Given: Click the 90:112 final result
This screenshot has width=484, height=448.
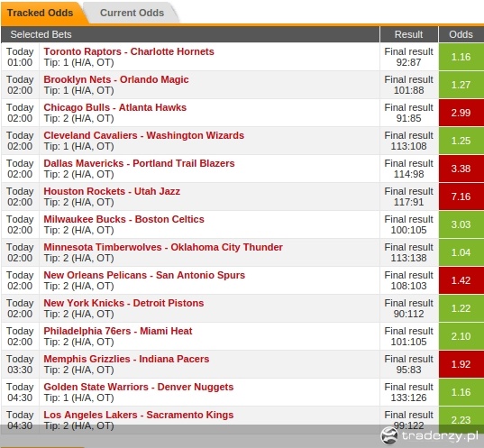Looking at the screenshot, I should tap(408, 314).
